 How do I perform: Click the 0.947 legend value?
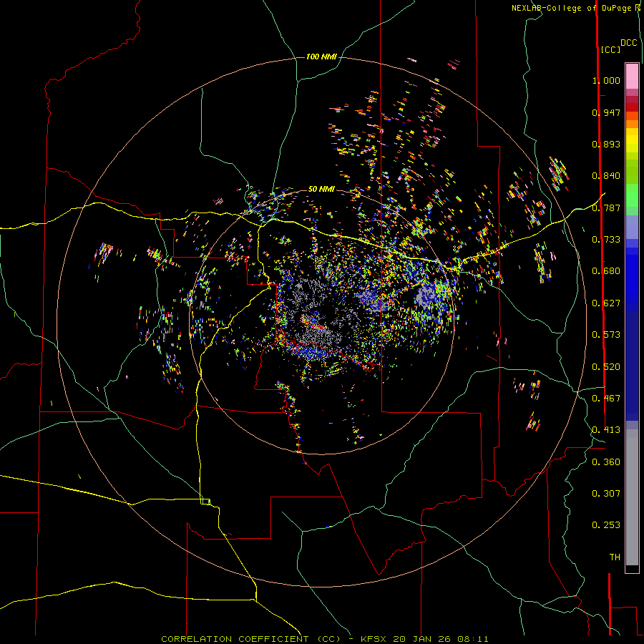(x=606, y=112)
